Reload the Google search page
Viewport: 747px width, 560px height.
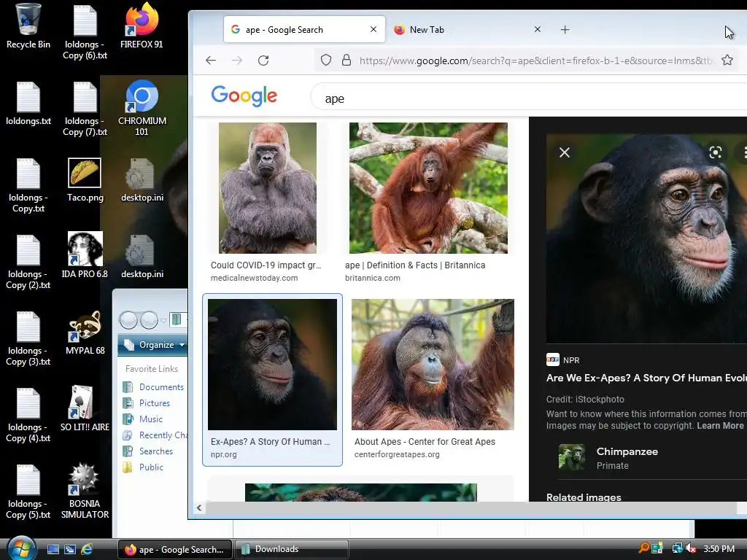pos(263,61)
